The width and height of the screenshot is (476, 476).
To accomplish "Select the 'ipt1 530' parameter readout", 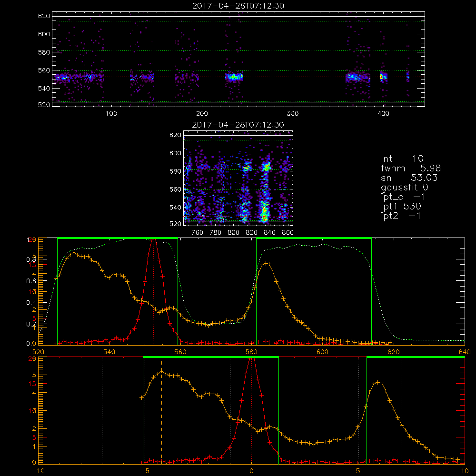I will coord(401,207).
